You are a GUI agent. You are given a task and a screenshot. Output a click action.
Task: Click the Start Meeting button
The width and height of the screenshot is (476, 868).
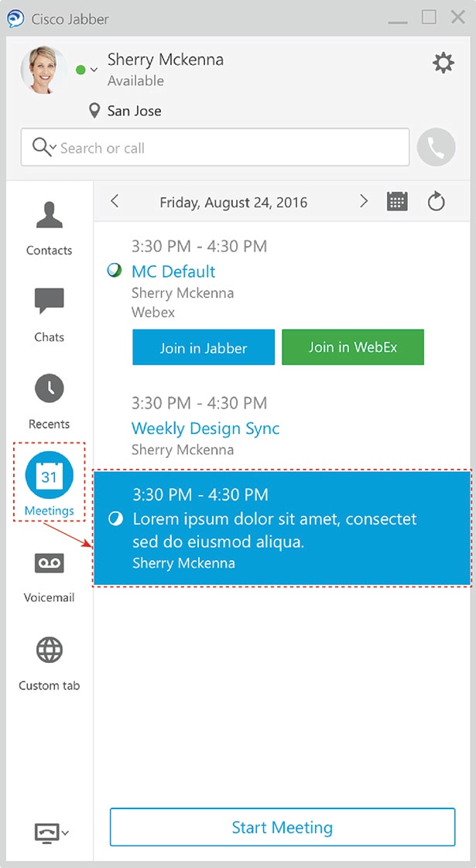tap(282, 828)
